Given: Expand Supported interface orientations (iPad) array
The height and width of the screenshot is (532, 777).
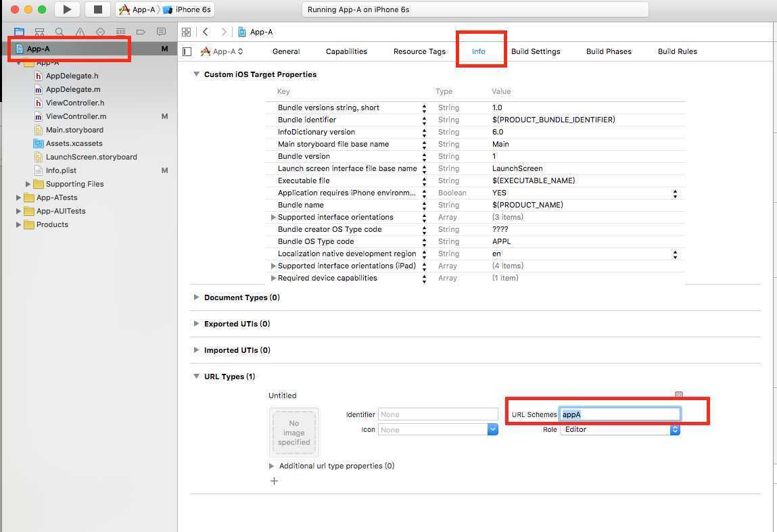Looking at the screenshot, I should pos(273,266).
